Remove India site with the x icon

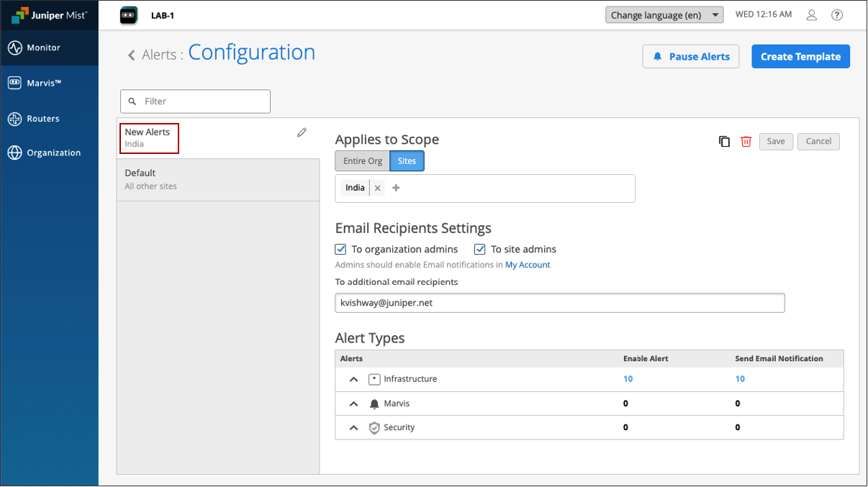coord(378,188)
